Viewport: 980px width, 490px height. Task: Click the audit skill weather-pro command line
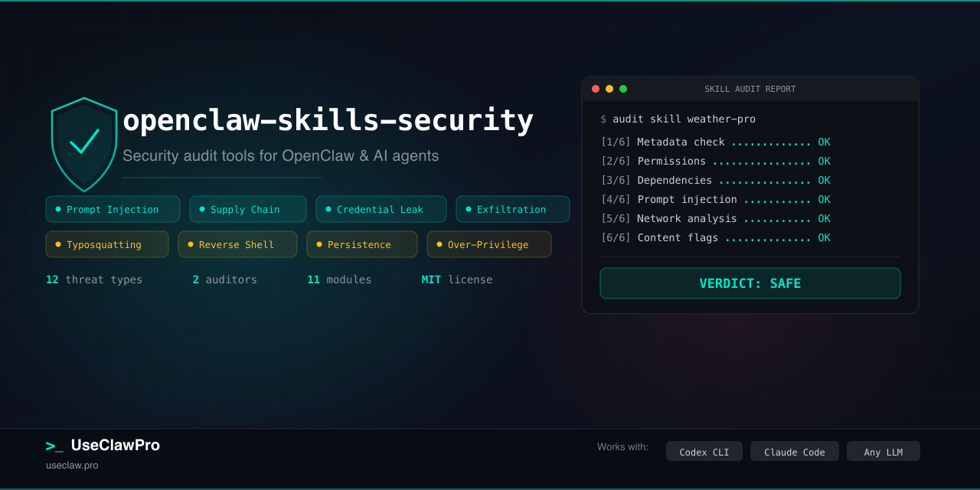click(678, 119)
